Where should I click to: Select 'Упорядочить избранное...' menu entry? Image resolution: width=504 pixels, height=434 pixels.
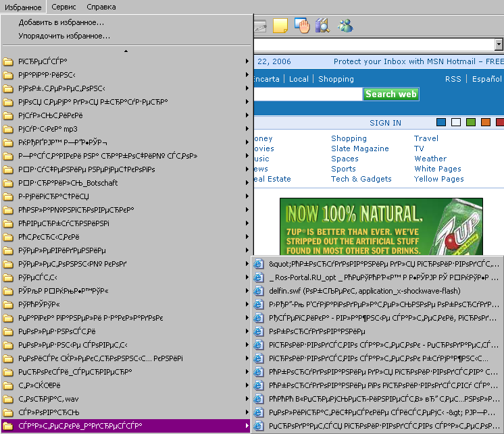[64, 36]
